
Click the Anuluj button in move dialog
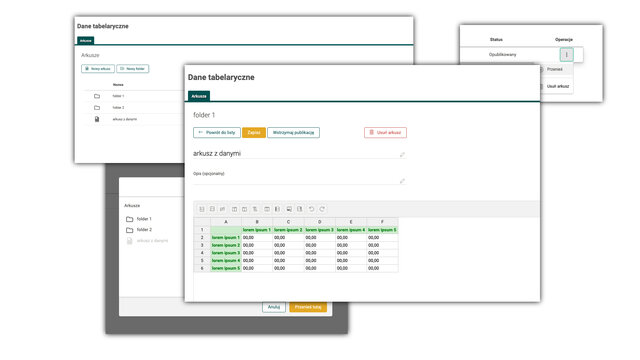(273, 307)
